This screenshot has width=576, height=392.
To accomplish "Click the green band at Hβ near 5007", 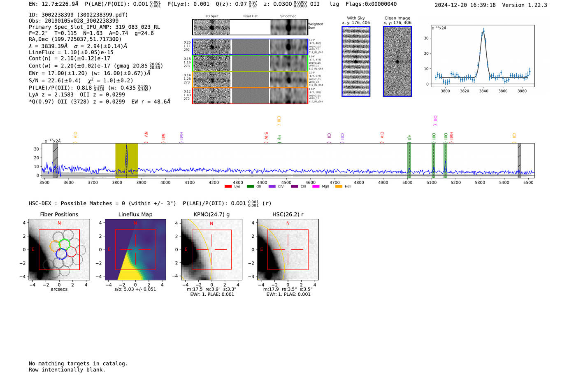I will pyautogui.click(x=409, y=160).
